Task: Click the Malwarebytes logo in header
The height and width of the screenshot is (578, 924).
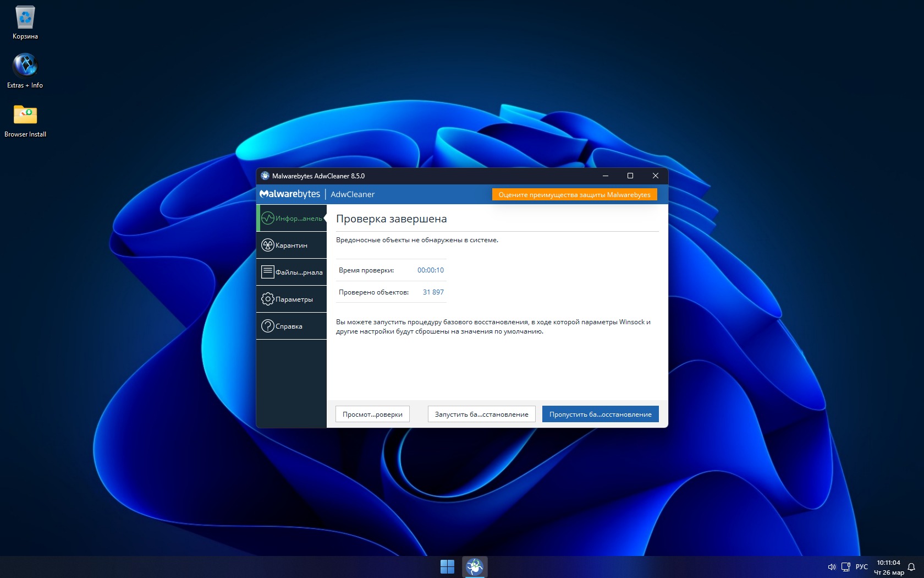Action: [290, 194]
